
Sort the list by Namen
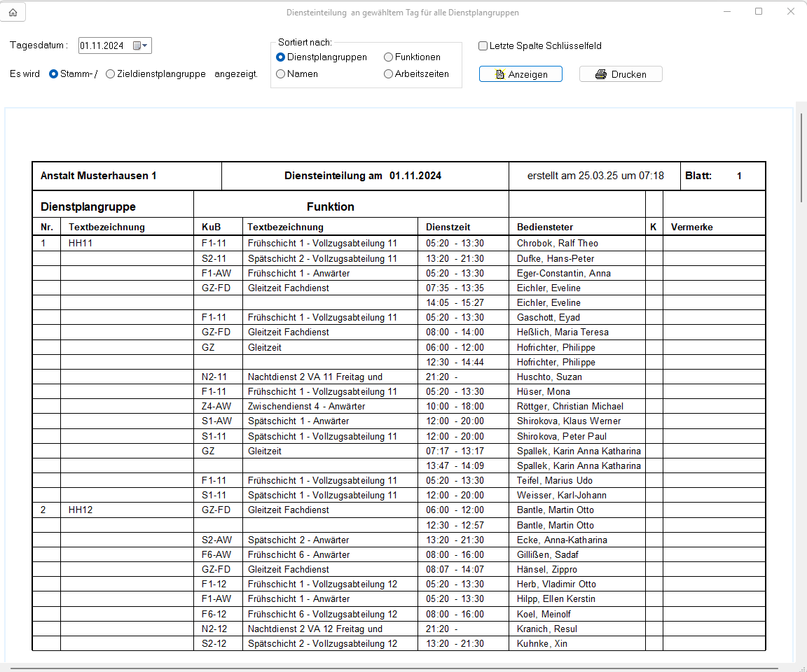(x=281, y=73)
